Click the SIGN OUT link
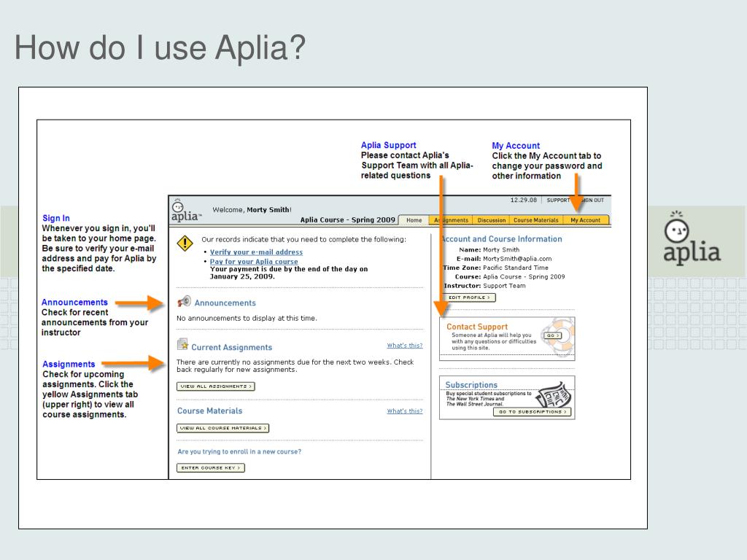This screenshot has height=560, width=747. 592,200
